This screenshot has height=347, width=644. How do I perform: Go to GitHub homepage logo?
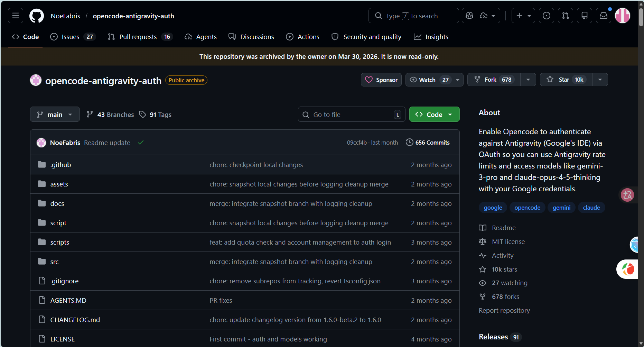(37, 16)
